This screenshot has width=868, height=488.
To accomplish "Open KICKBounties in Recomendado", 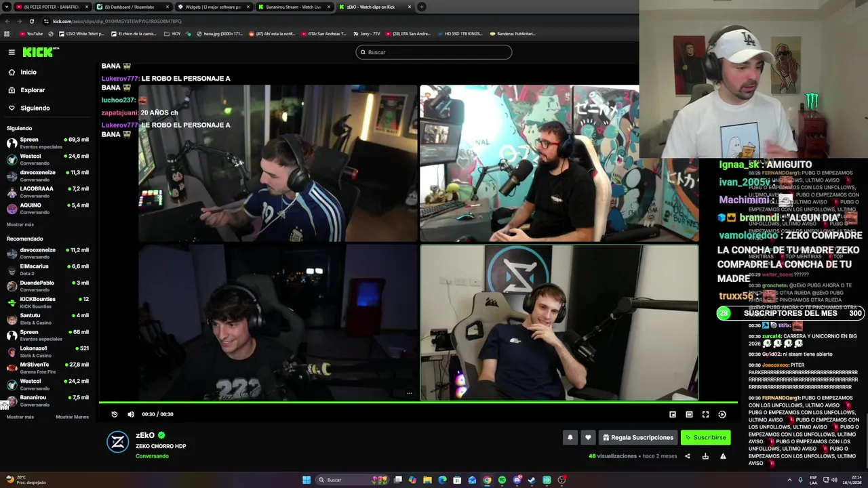I will pyautogui.click(x=47, y=302).
